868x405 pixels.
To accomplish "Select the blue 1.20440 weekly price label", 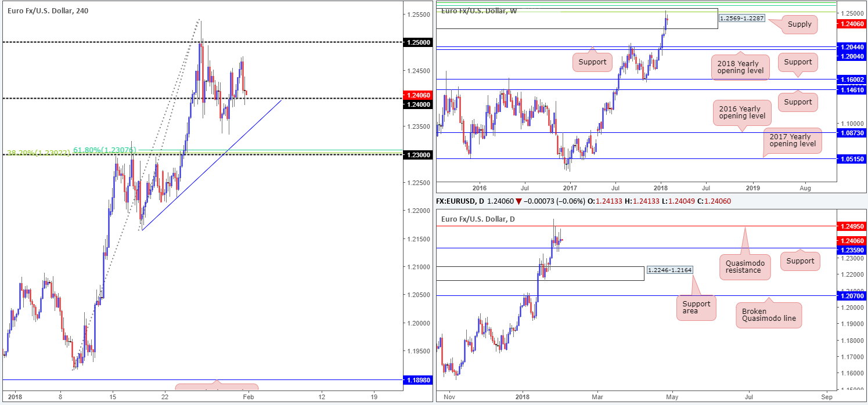I will click(x=852, y=46).
